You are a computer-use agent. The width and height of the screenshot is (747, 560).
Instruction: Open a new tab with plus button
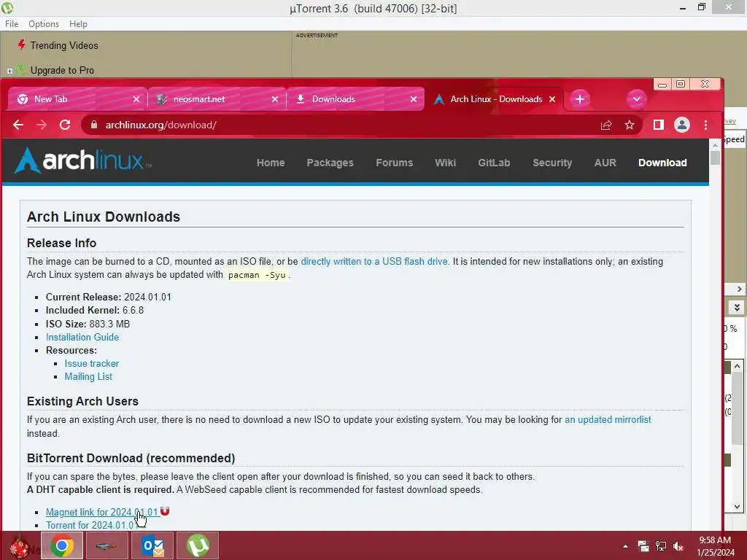[x=579, y=99]
